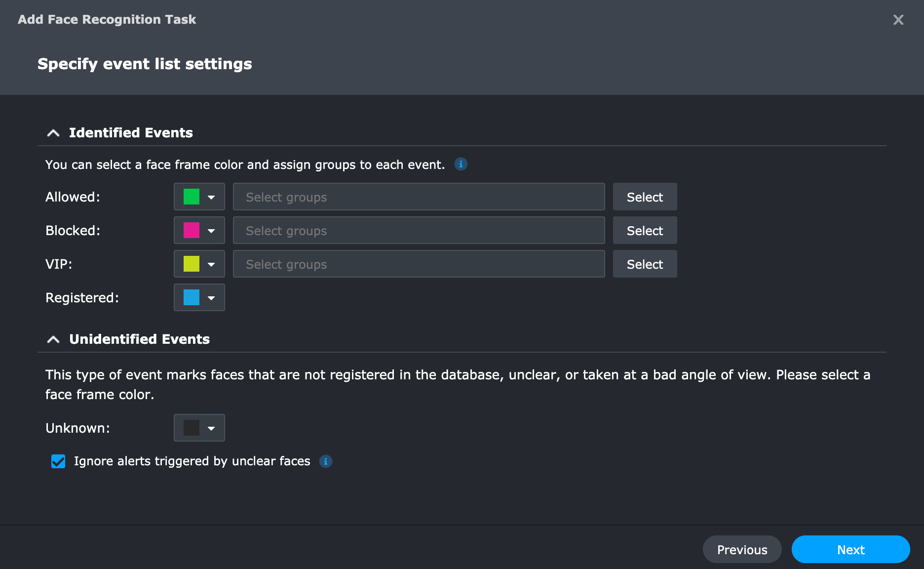Click the yellow VIP color swatch

pyautogui.click(x=192, y=264)
